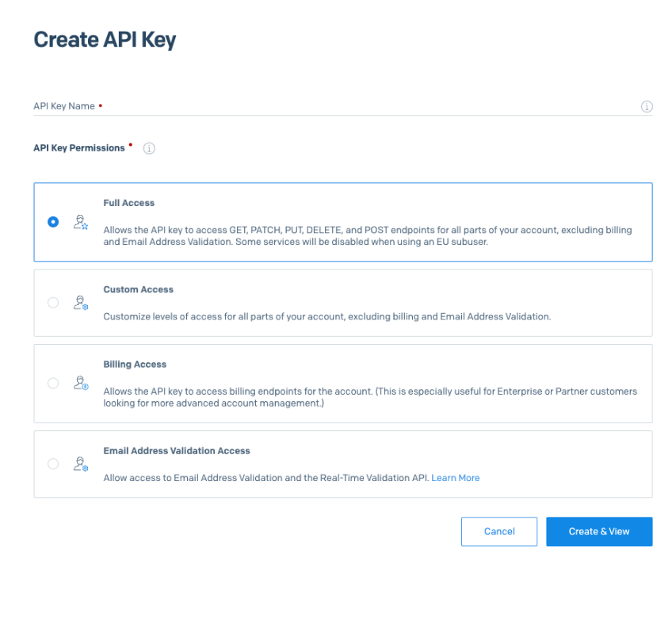This screenshot has height=623, width=672.
Task: Click the Custom Access user gear icon
Action: pyautogui.click(x=81, y=303)
